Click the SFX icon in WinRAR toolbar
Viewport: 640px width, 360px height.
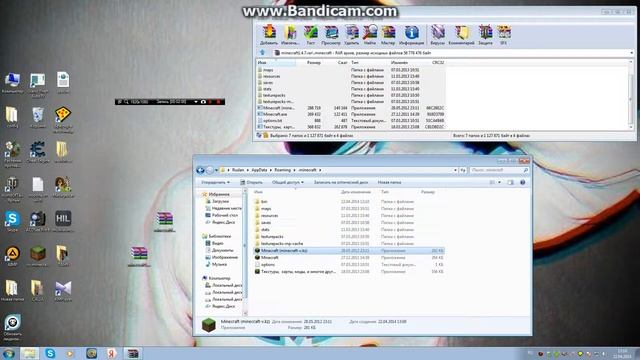504,35
